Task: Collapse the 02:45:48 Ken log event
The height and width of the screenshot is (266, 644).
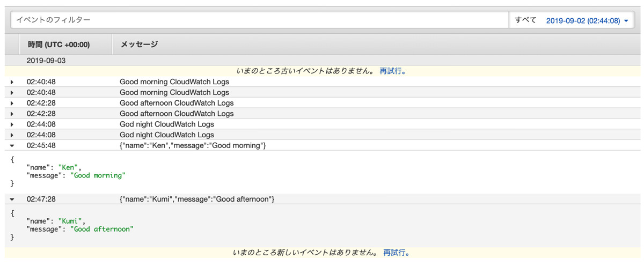Action: [x=12, y=146]
